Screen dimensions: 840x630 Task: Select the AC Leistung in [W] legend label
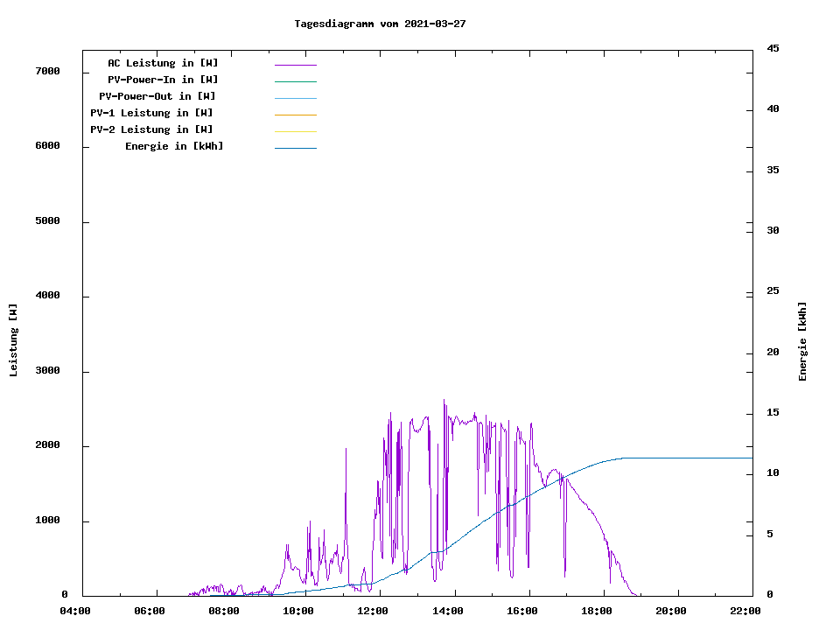pyautogui.click(x=163, y=63)
